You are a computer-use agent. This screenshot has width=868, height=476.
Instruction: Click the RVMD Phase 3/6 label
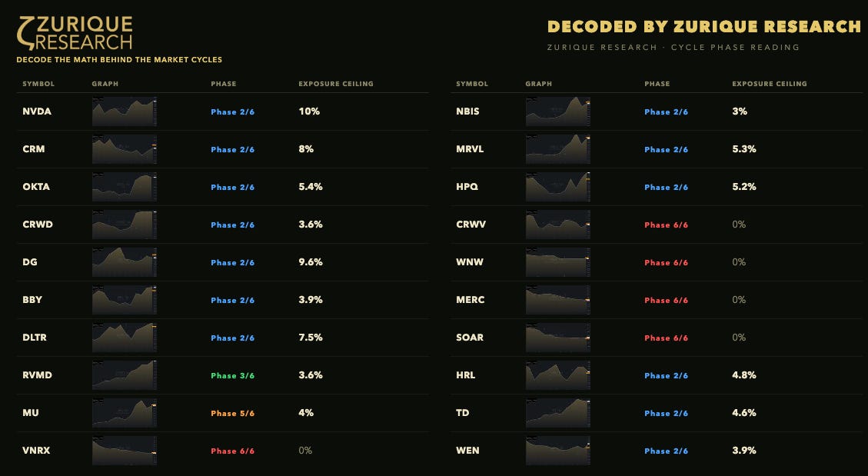(232, 376)
